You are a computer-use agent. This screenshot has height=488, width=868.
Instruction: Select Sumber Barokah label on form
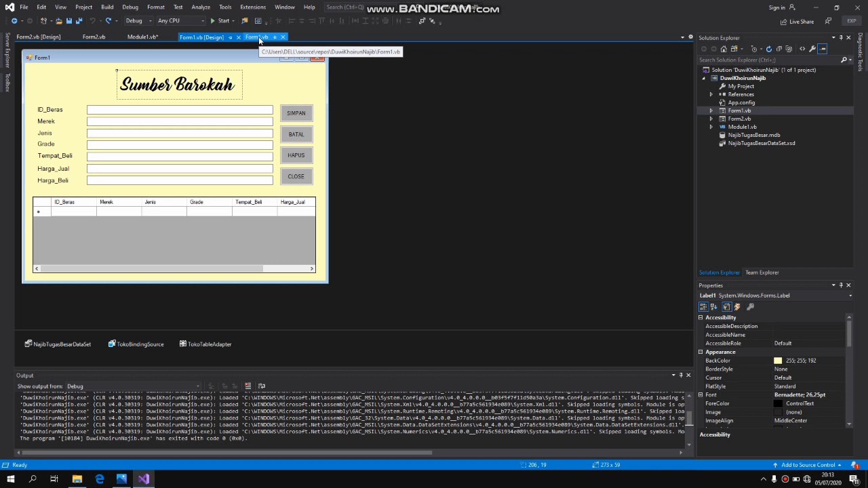[179, 85]
